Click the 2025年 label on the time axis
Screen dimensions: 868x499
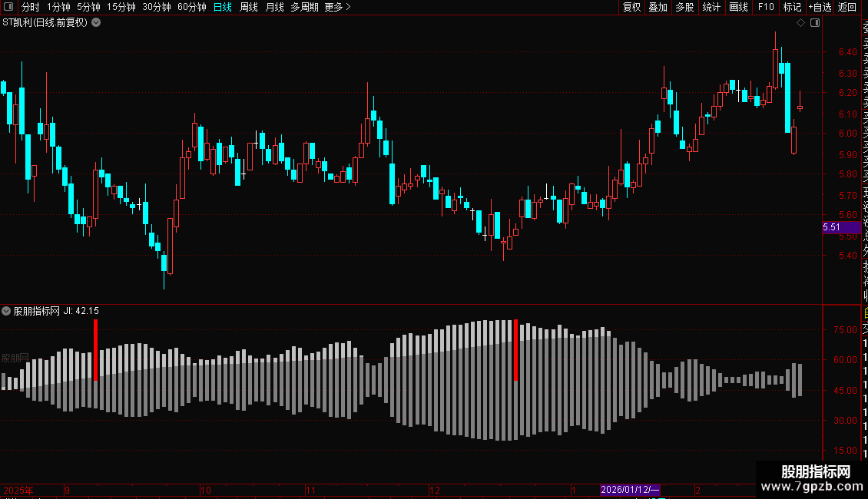point(18,490)
